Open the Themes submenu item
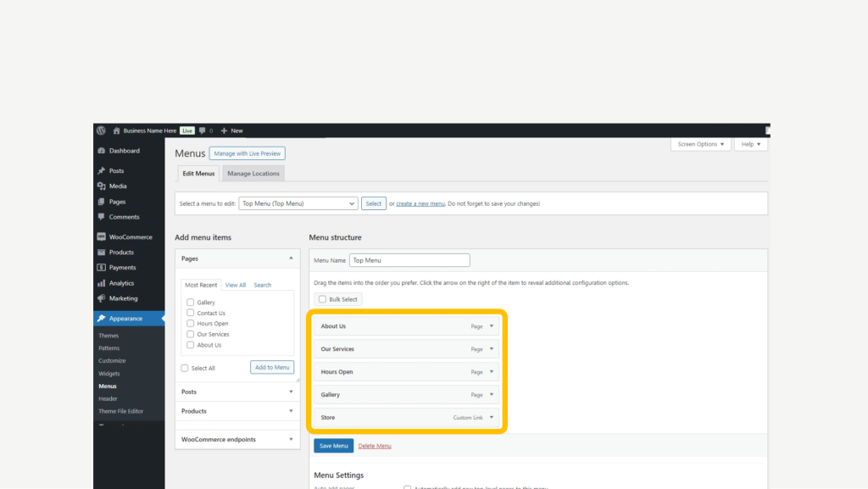 pyautogui.click(x=108, y=336)
